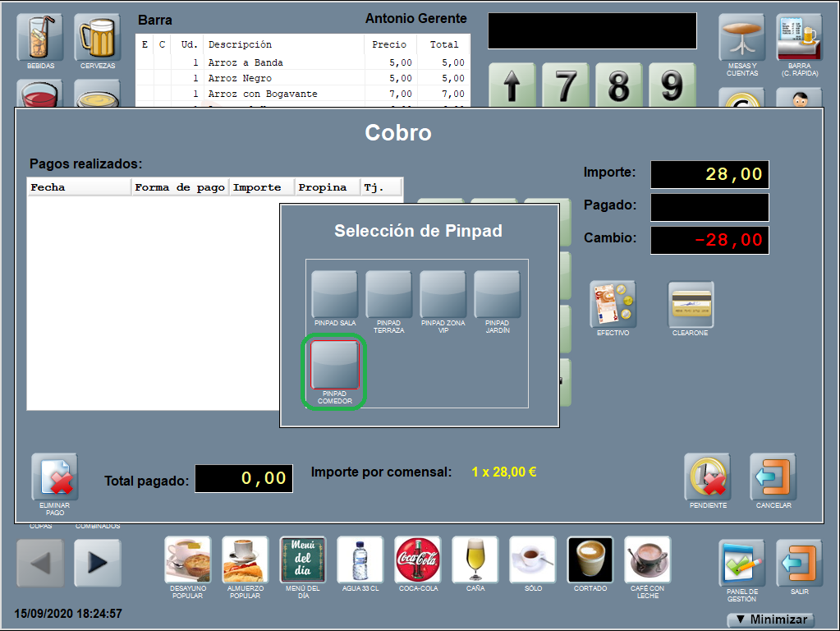Select the Pinpad Comedor option
This screenshot has height=631, width=840.
(x=334, y=366)
